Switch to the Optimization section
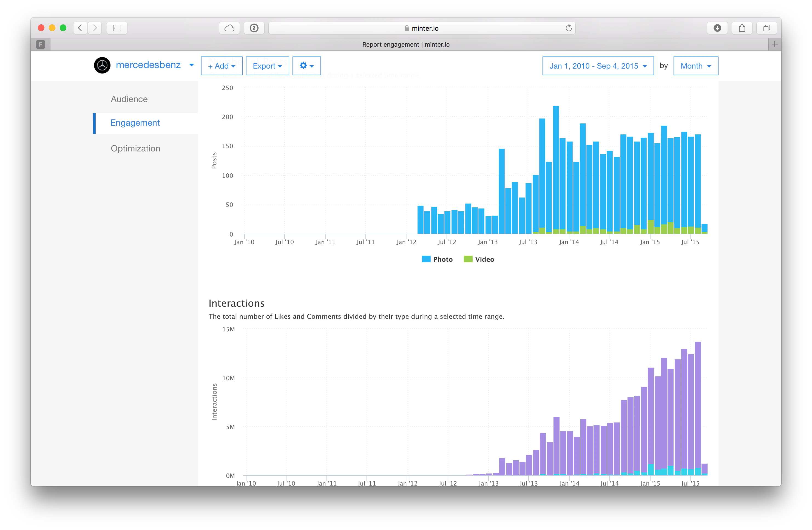The width and height of the screenshot is (812, 530). (135, 149)
